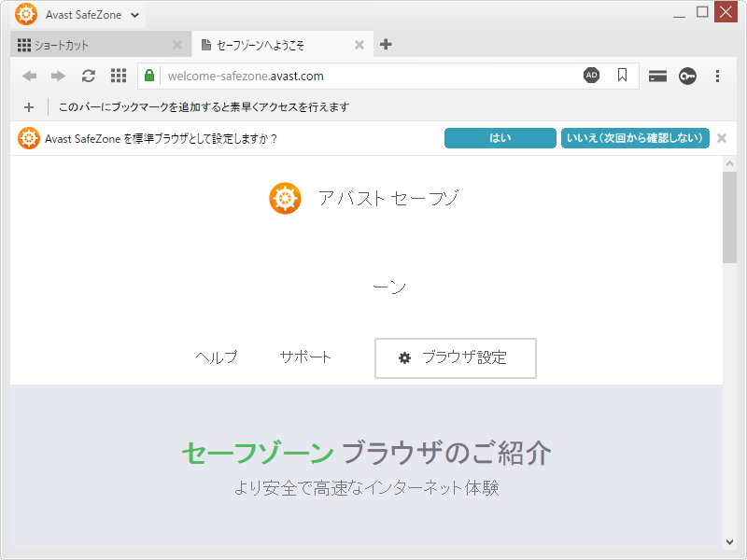The height and width of the screenshot is (560, 747).
Task: Open a new tab with the plus button
Action: click(386, 43)
